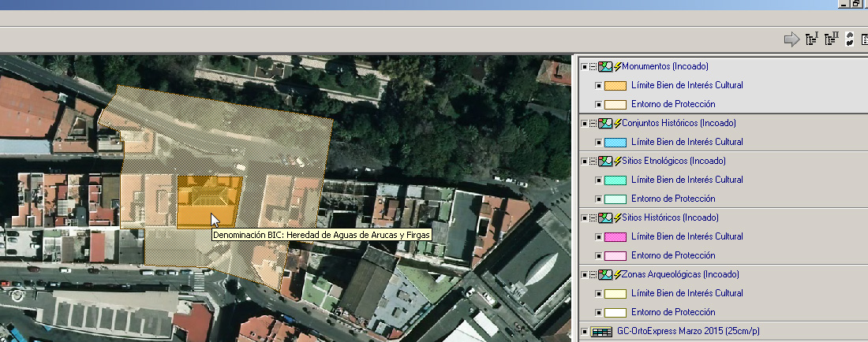Image resolution: width=868 pixels, height=342 pixels.
Task: Select the Sitios Etnológicos (Incoado) layer name
Action: click(x=674, y=161)
